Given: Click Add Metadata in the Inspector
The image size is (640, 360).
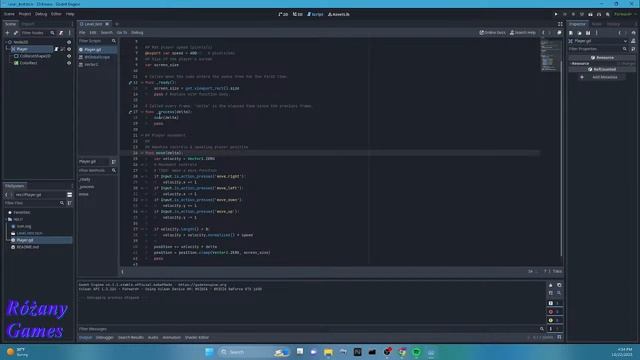Looking at the screenshot, I should coord(602,77).
